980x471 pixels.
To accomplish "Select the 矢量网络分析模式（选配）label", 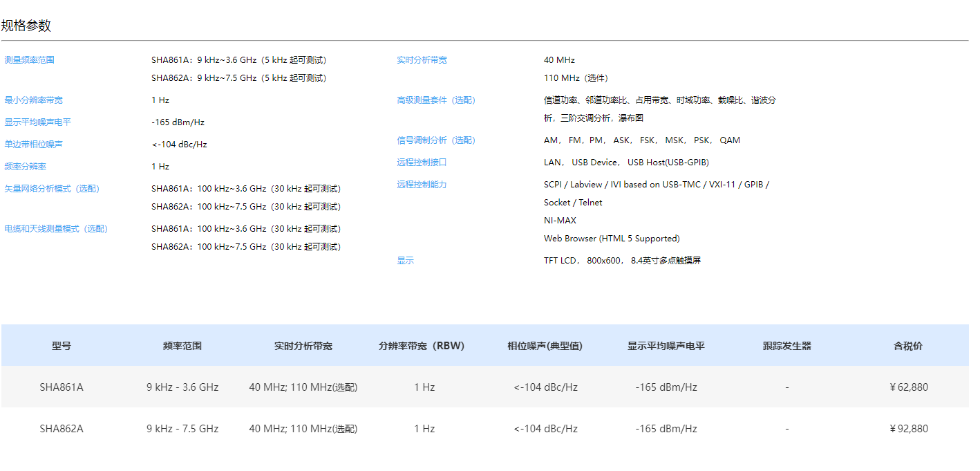I will [52, 189].
